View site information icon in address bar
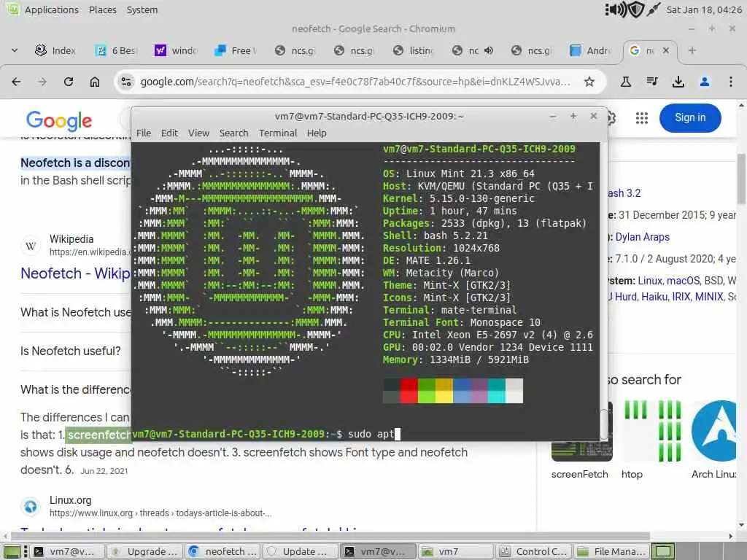 pyautogui.click(x=126, y=82)
